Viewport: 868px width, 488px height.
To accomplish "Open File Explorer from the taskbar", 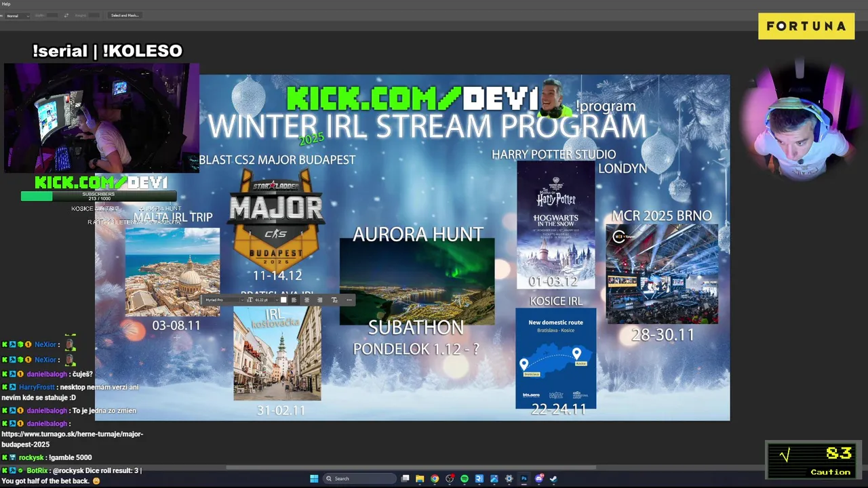I will pyautogui.click(x=420, y=479).
